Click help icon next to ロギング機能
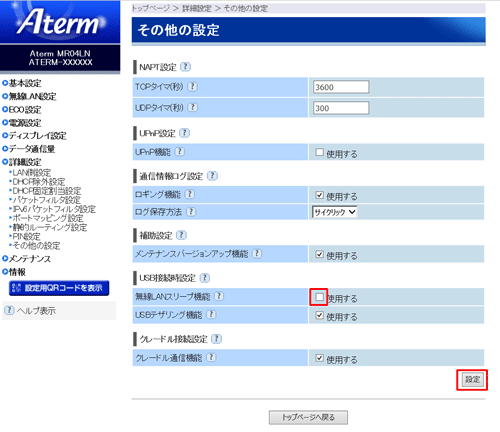 click(190, 194)
